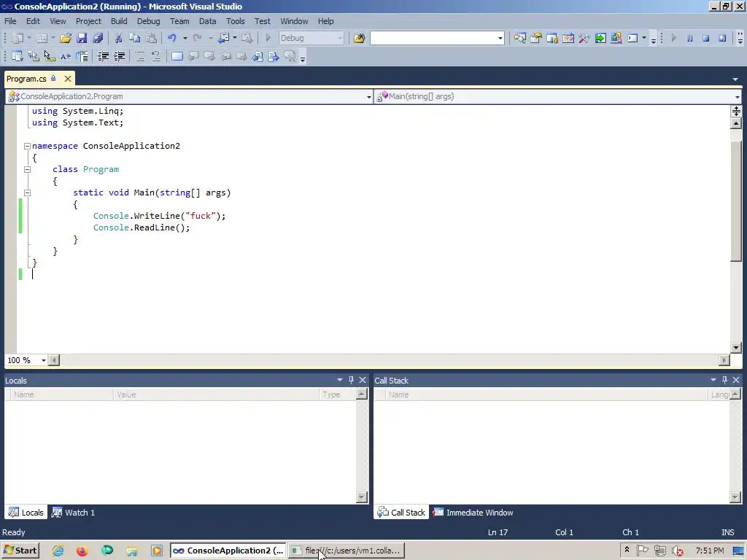Screen dimensions: 747x560
Task: Cut selection with the scissors icon
Action: tap(118, 38)
